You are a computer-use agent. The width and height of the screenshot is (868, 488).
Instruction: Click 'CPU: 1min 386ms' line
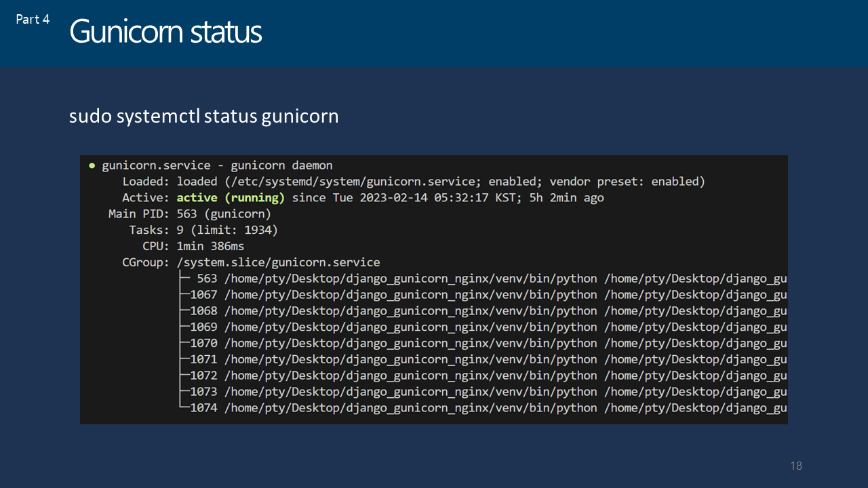pos(193,246)
